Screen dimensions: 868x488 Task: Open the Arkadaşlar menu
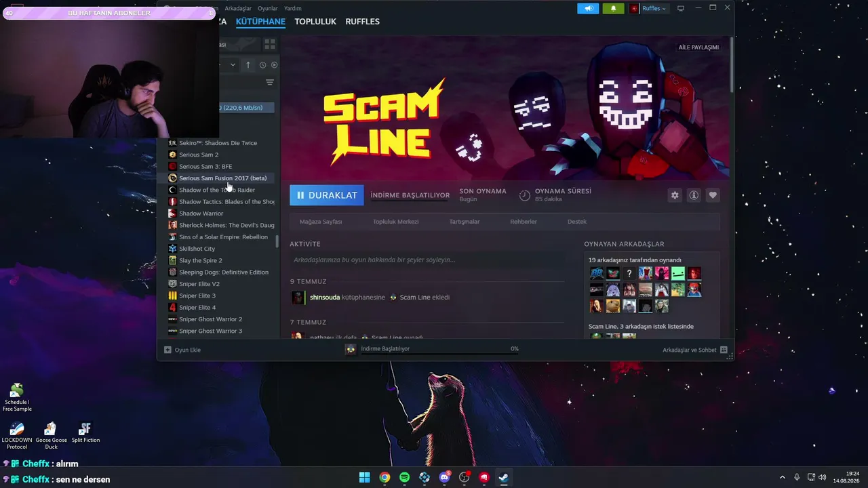238,8
